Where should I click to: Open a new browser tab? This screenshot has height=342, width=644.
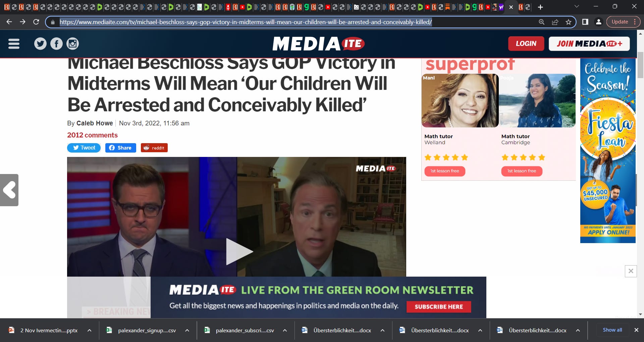click(x=540, y=7)
